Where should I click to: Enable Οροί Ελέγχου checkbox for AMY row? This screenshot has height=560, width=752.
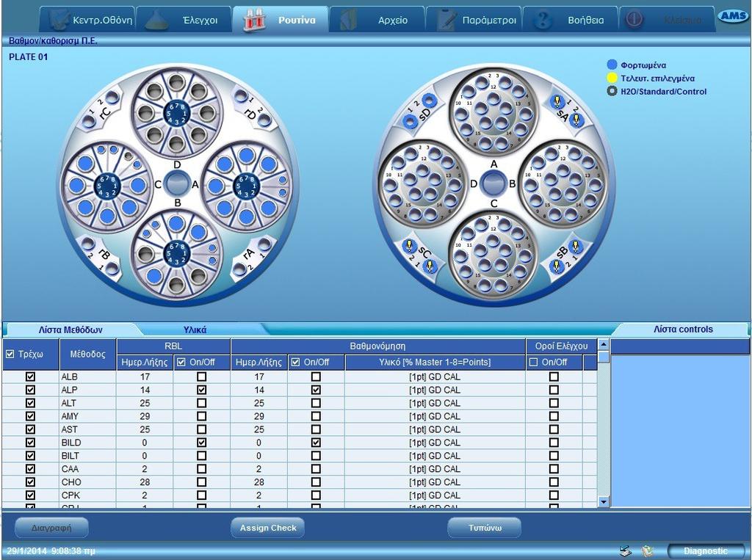click(x=554, y=416)
